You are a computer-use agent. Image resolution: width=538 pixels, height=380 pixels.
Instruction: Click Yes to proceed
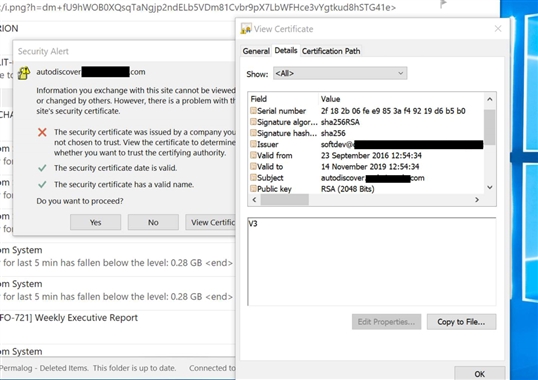tap(95, 222)
